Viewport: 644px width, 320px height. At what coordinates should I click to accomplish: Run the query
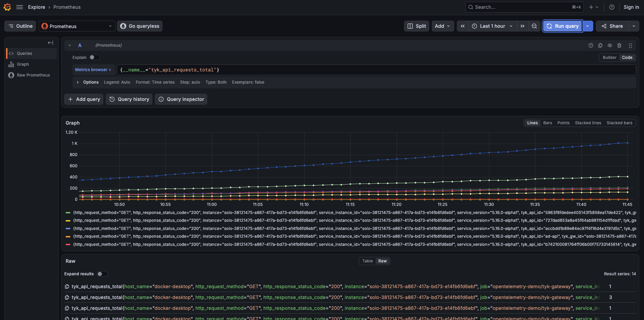pos(562,26)
